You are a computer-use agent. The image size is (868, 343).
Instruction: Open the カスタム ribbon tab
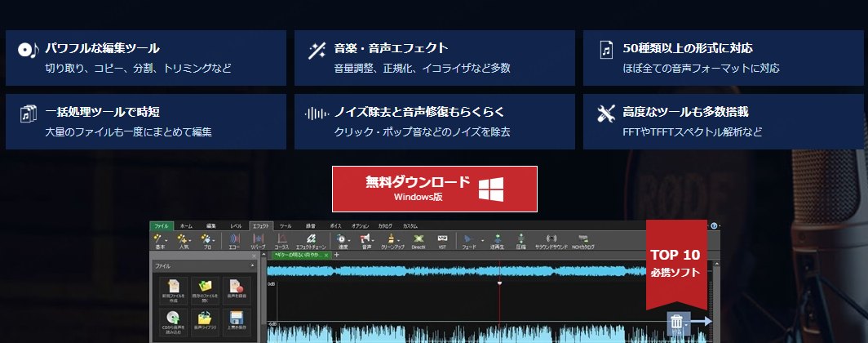click(x=410, y=226)
